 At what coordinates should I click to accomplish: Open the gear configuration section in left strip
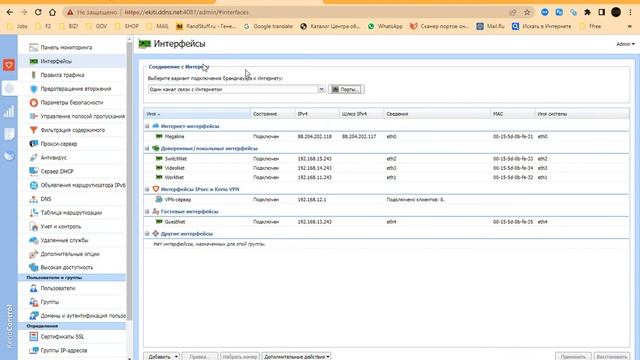tap(9, 88)
